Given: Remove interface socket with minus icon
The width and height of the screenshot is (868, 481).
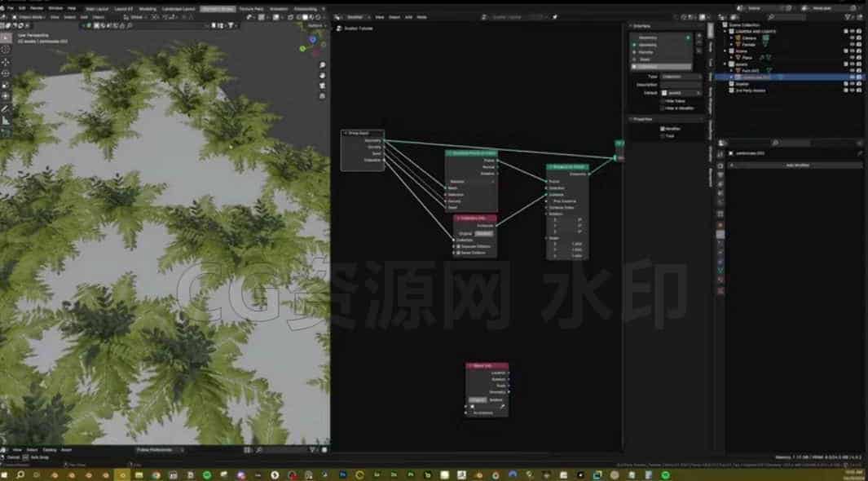Looking at the screenshot, I should [698, 43].
